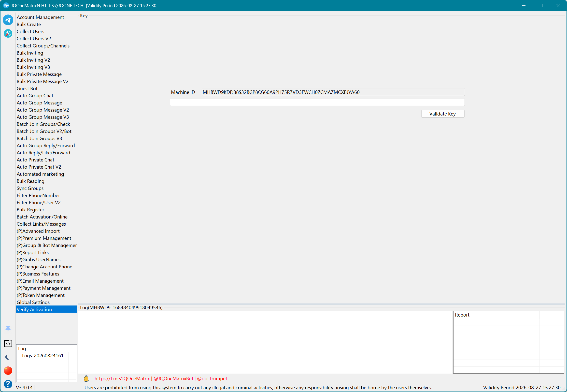Click the illegal activities disclaimer text
Screen dimensions: 567x392
point(258,388)
